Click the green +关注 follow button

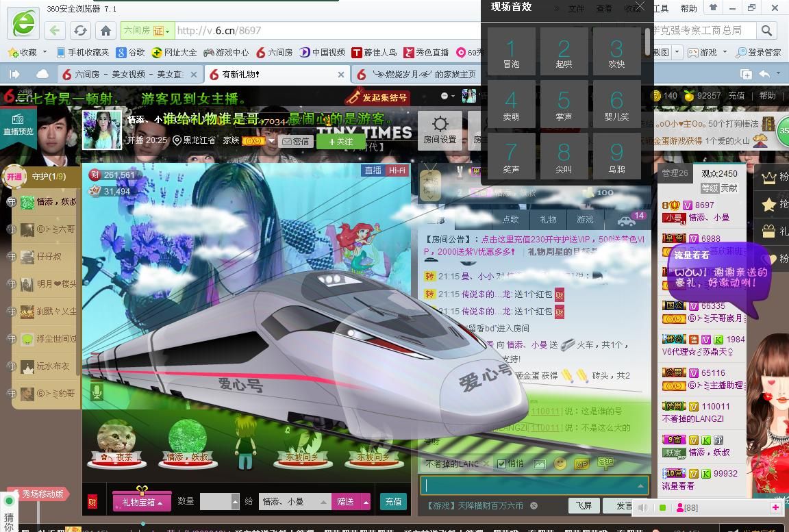[340, 142]
